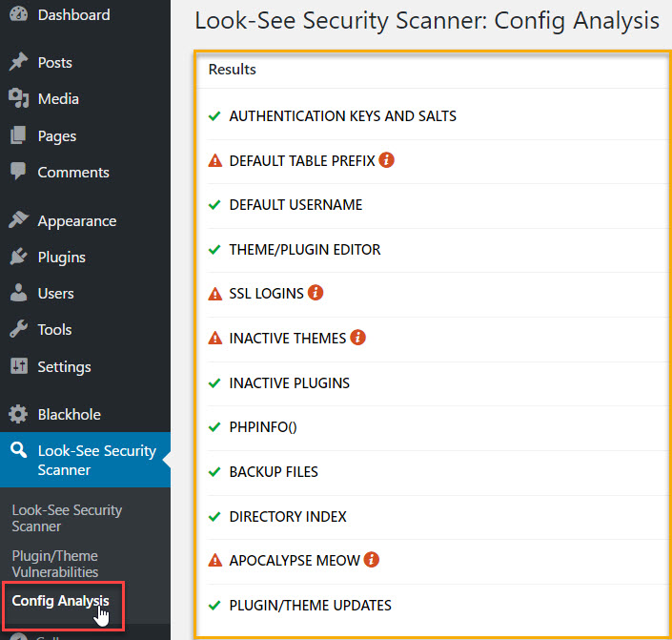This screenshot has height=640, width=672.
Task: Click the Appearance paintbrush icon
Action: tap(18, 220)
